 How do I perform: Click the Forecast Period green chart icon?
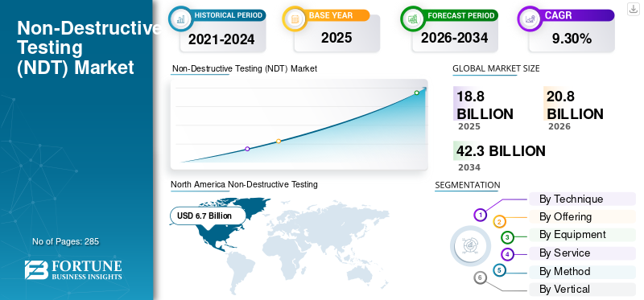click(413, 18)
